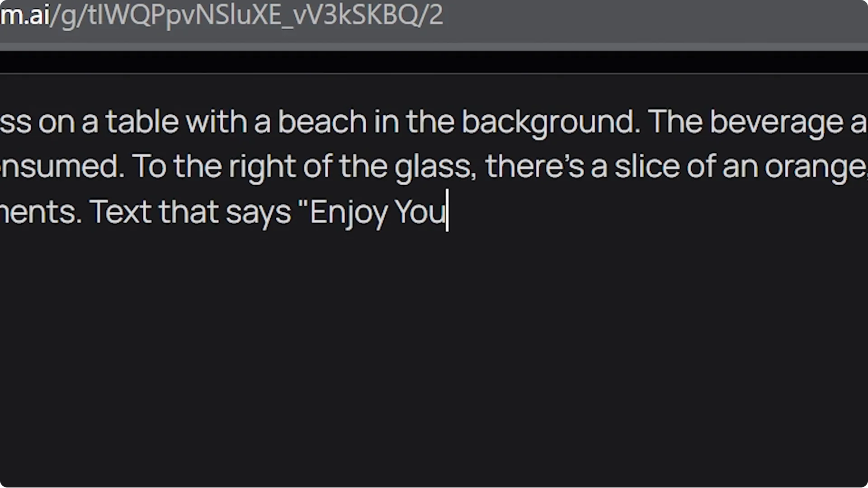Click the word "table" in the prompt

(142, 122)
